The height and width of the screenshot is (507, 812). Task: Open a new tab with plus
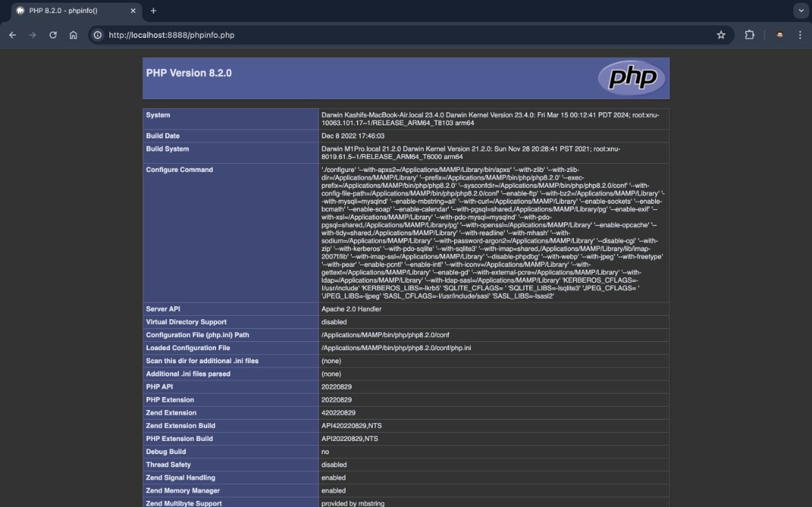tap(153, 11)
